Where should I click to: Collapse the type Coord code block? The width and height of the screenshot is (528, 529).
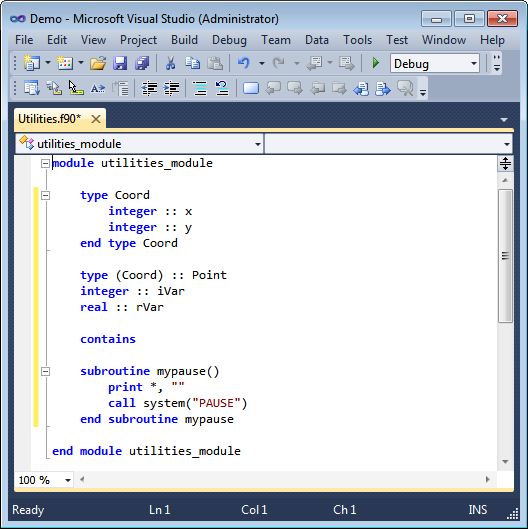click(x=45, y=195)
